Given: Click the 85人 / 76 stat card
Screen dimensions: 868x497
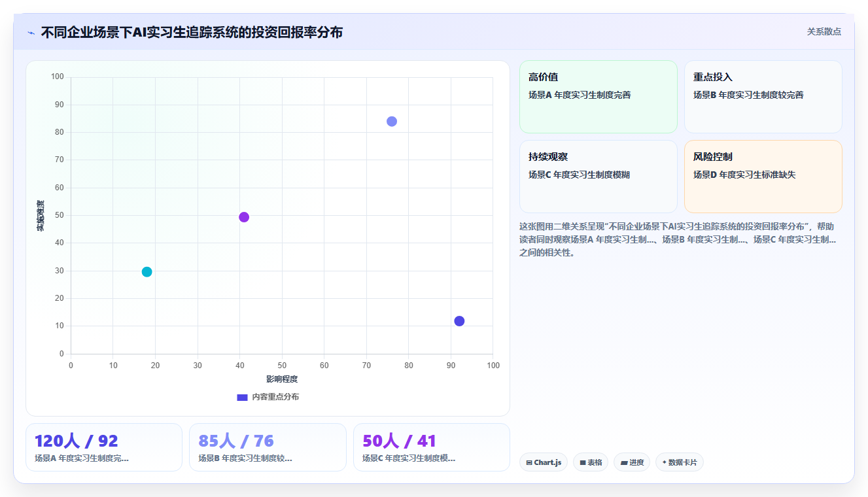Looking at the screenshot, I should [268, 447].
